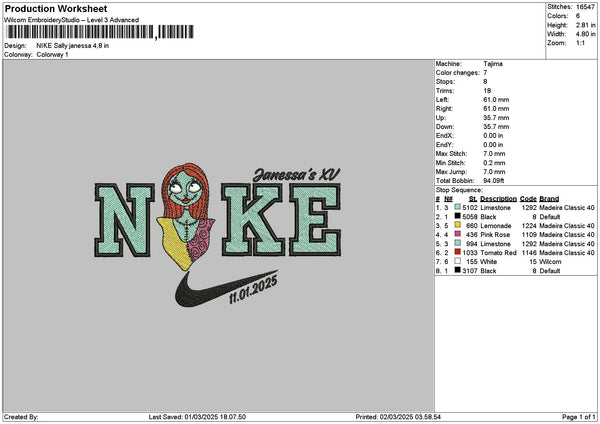Click the 'Last Saved: 01/03/2025' footer text
Screen dimensions: 600x424
point(197,417)
